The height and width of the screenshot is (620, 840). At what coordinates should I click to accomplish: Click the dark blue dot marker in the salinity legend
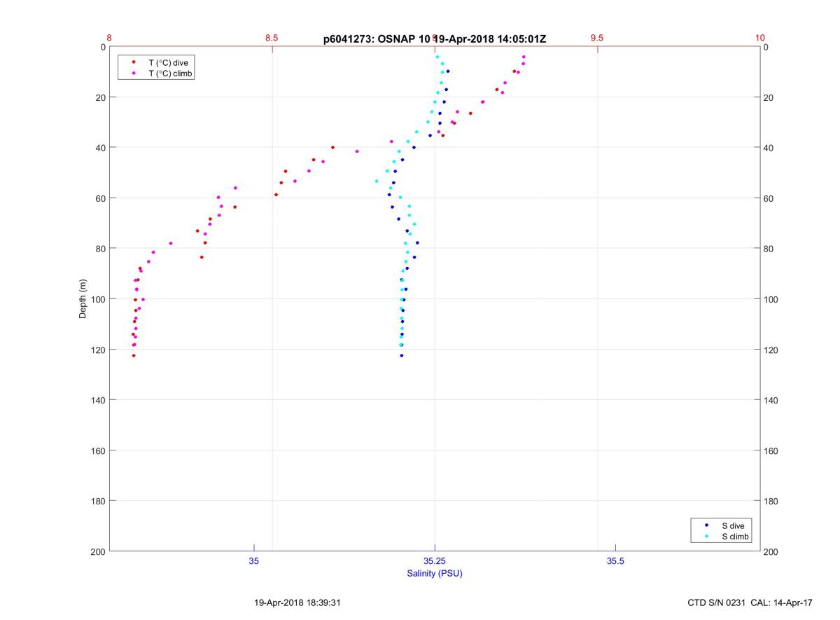click(x=707, y=525)
